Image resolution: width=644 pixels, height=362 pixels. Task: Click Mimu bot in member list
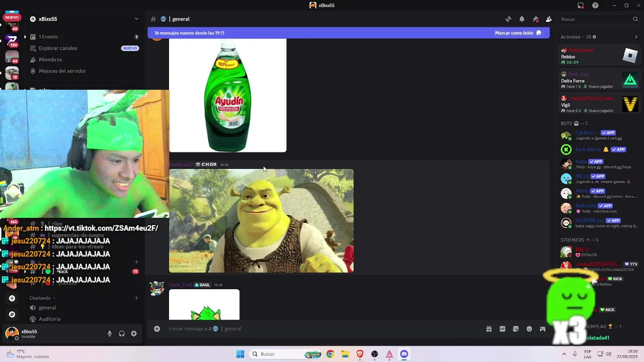(599, 194)
